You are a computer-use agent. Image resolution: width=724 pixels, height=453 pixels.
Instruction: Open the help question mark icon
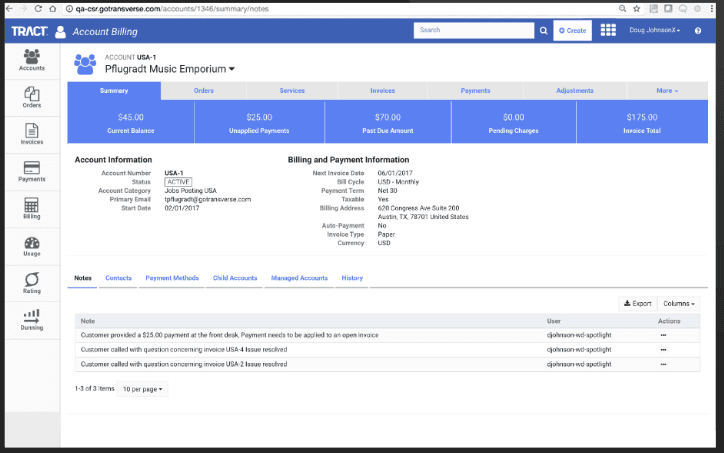click(x=698, y=31)
